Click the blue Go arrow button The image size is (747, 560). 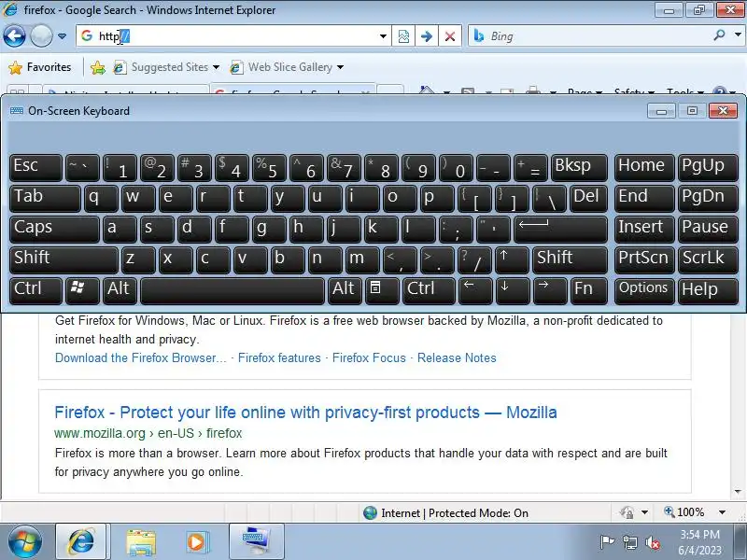[427, 36]
